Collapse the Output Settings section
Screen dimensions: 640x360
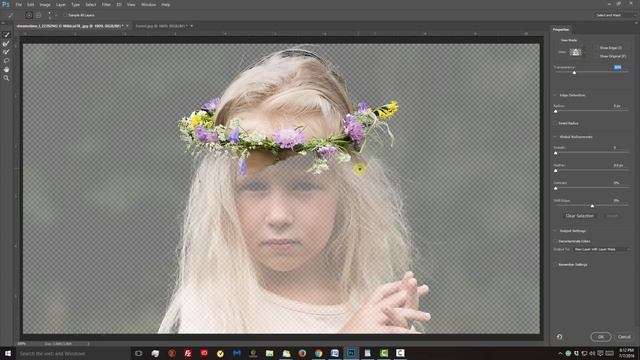coord(555,231)
